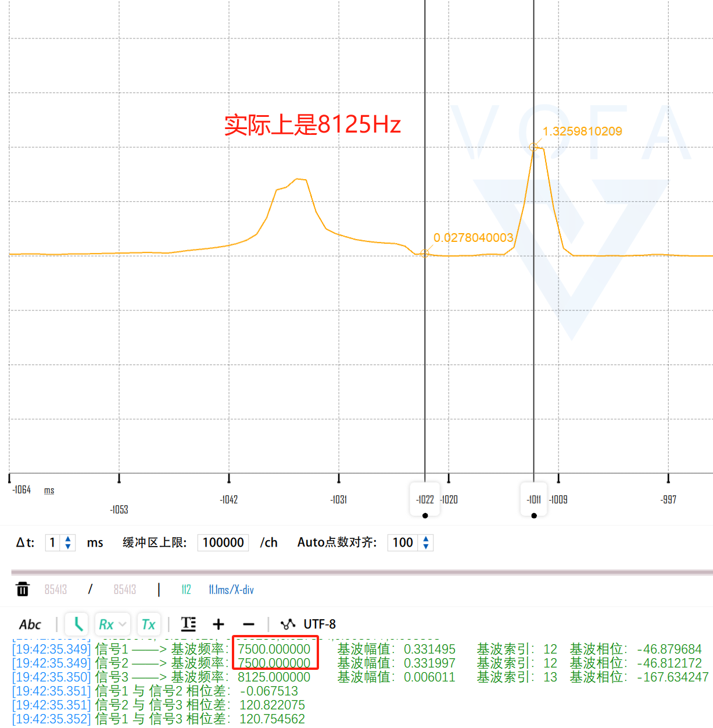The height and width of the screenshot is (728, 713).
Task: Click the 信号3 基波频率 8125 value
Action: pyautogui.click(x=273, y=677)
